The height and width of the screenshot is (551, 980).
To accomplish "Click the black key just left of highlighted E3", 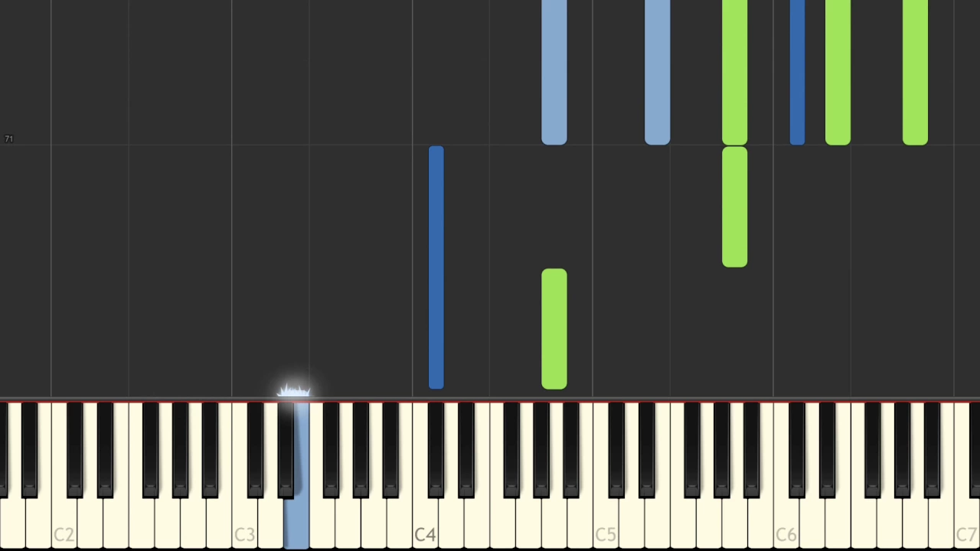I will pos(286,448).
